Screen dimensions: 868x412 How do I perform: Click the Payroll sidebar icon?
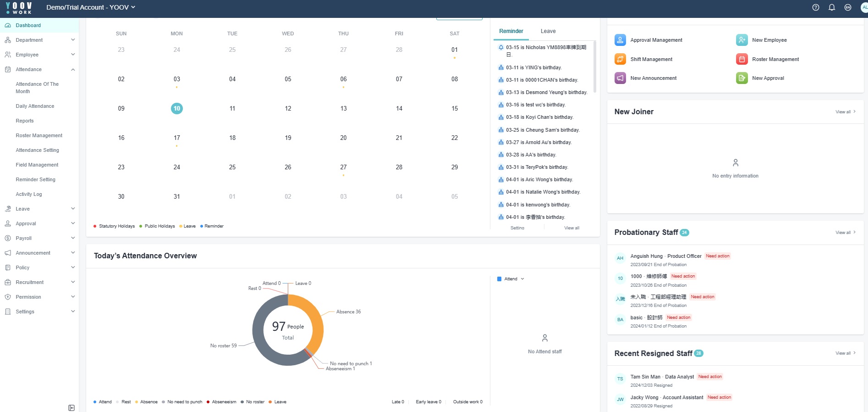tap(8, 238)
